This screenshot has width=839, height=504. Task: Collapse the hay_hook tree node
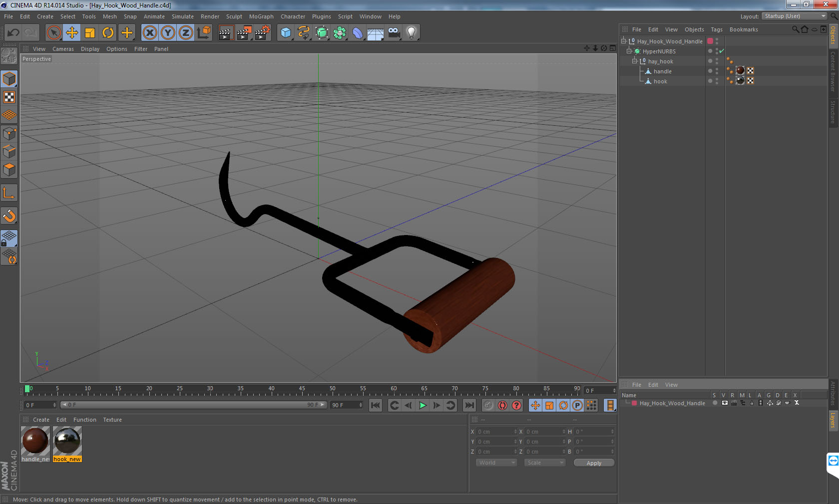pos(635,61)
